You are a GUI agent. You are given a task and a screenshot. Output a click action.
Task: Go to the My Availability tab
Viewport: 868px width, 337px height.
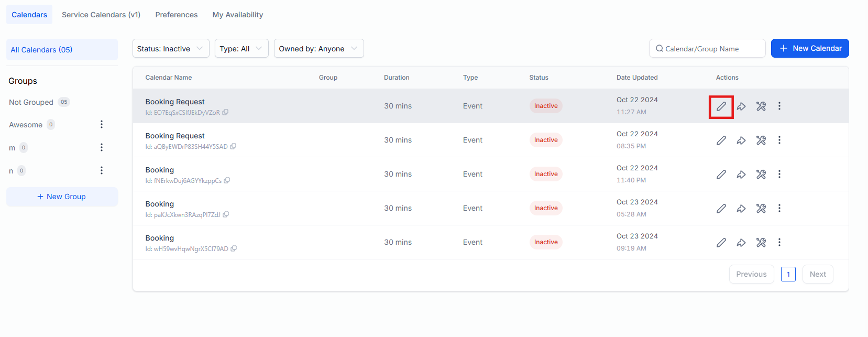pyautogui.click(x=237, y=15)
